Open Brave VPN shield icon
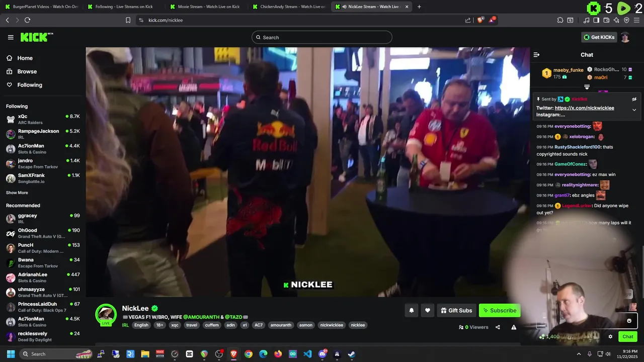The height and width of the screenshot is (362, 644). coord(626,20)
